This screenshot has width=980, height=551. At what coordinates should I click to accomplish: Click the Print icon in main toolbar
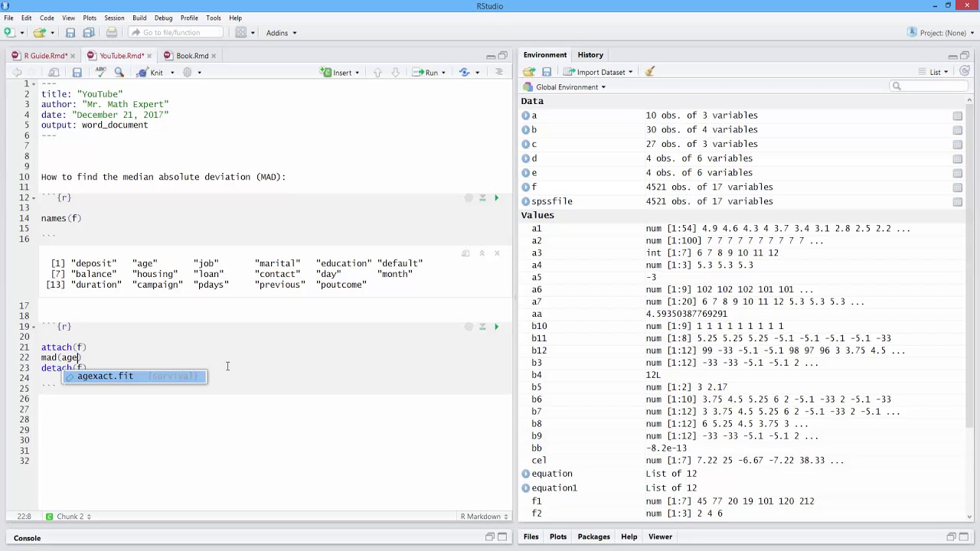(112, 32)
